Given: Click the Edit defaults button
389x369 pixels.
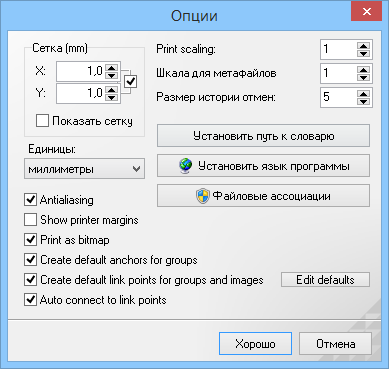Looking at the screenshot, I should pos(325,280).
